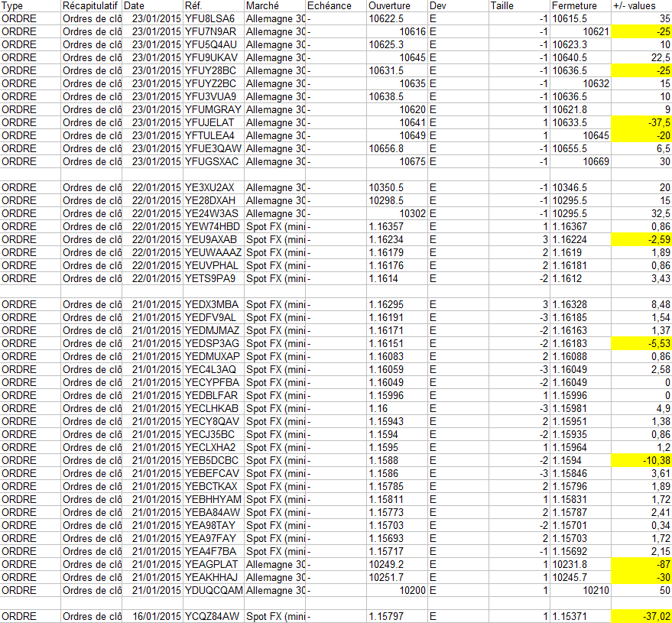Image resolution: width=672 pixels, height=623 pixels.
Task: Click the highlighted -20 value cell
Action: (641, 136)
